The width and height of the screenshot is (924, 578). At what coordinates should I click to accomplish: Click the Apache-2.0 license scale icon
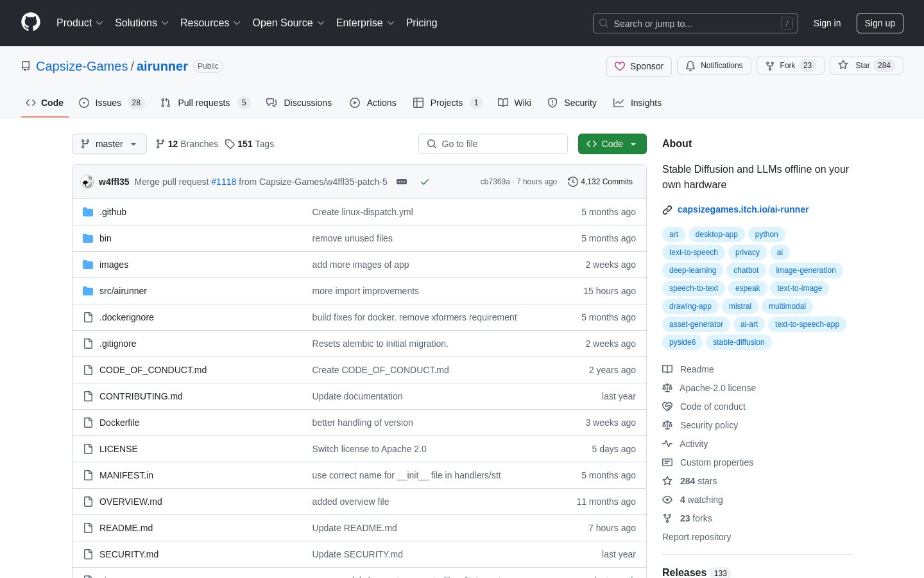[667, 388]
